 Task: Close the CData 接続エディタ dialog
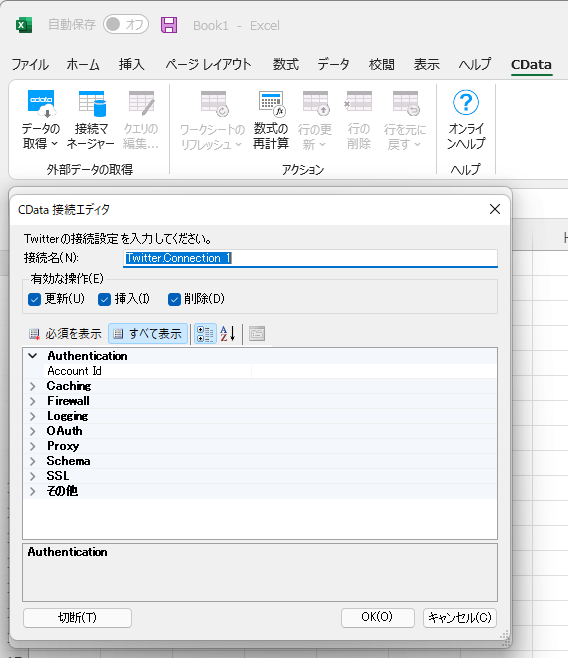pos(495,209)
